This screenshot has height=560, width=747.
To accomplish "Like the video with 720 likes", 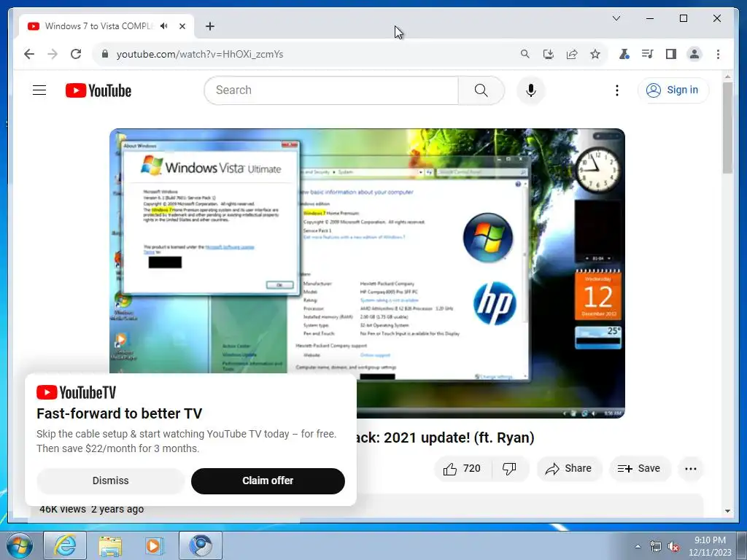I will click(462, 469).
